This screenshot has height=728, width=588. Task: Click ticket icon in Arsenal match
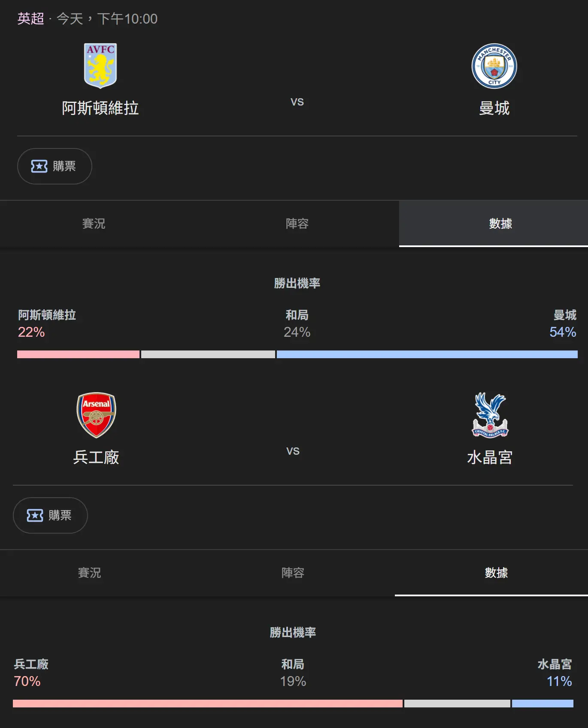tap(35, 515)
